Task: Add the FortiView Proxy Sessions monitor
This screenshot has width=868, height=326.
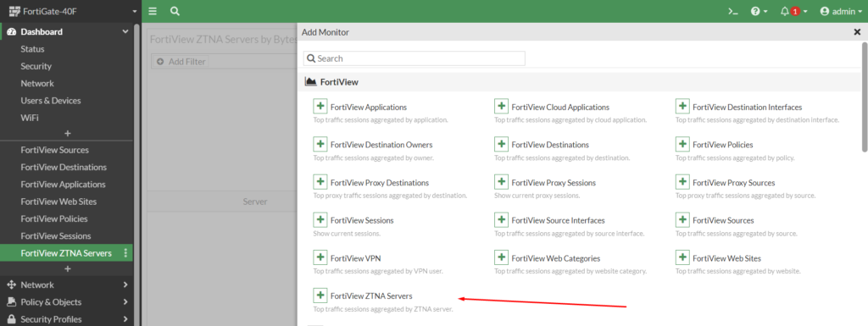Action: pyautogui.click(x=501, y=182)
